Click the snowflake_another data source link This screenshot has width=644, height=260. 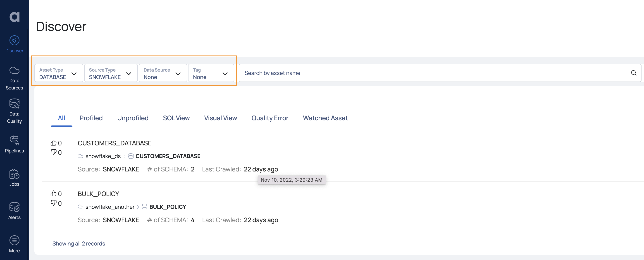[x=110, y=207]
